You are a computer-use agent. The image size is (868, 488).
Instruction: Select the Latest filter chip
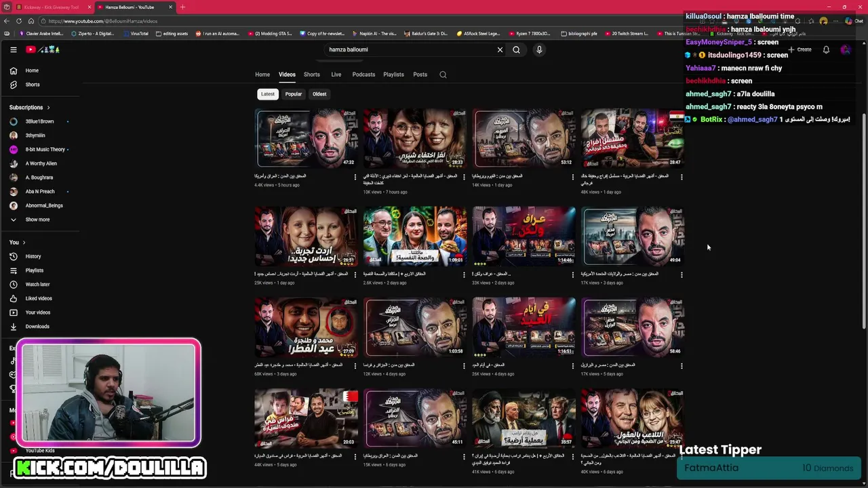coord(268,94)
